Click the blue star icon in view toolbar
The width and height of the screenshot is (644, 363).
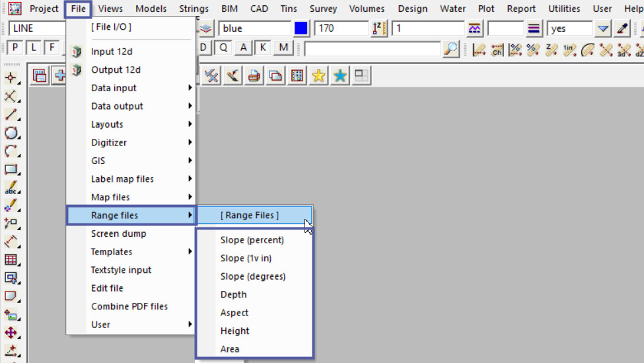[340, 76]
